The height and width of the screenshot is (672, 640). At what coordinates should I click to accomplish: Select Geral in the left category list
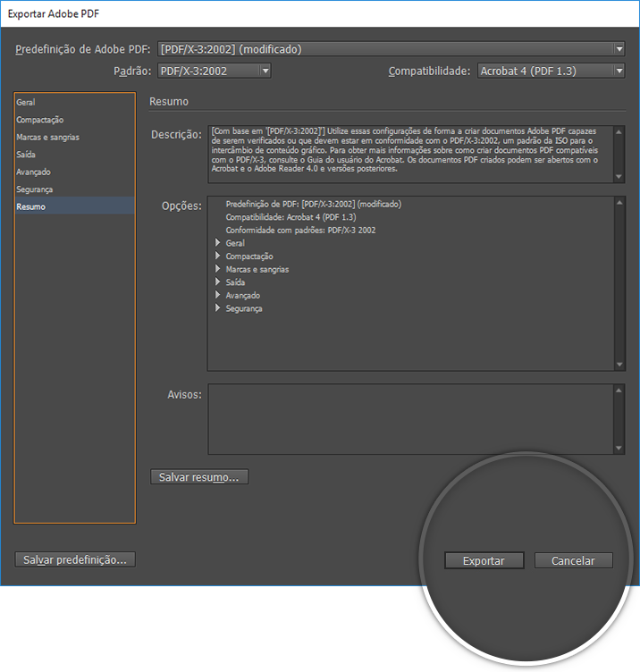point(27,103)
